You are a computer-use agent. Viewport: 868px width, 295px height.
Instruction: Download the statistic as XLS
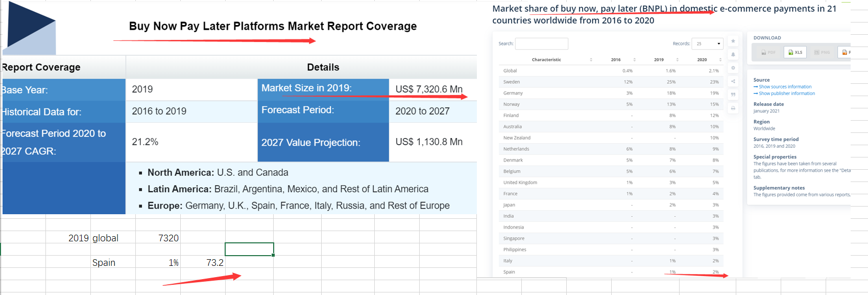coord(795,52)
